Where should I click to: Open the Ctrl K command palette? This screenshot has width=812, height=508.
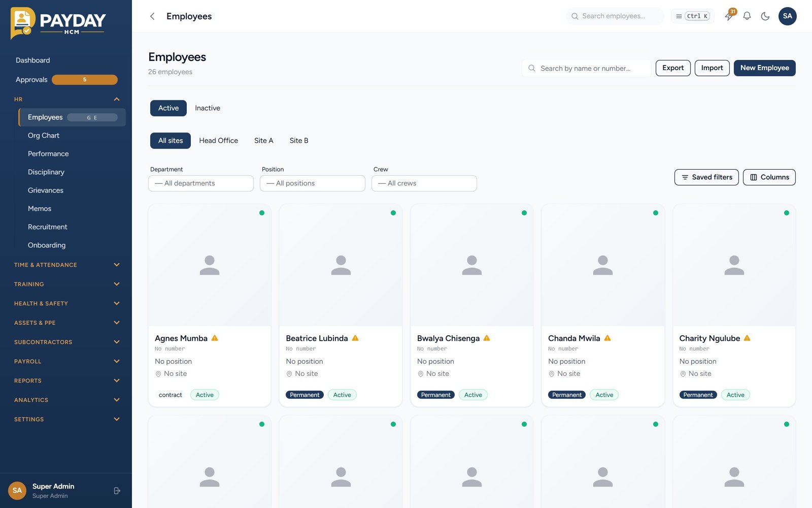693,16
